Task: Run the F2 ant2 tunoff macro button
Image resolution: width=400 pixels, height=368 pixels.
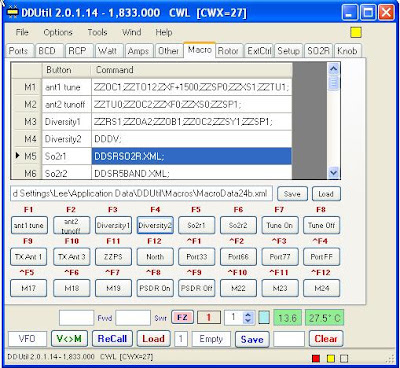Action: [x=71, y=225]
